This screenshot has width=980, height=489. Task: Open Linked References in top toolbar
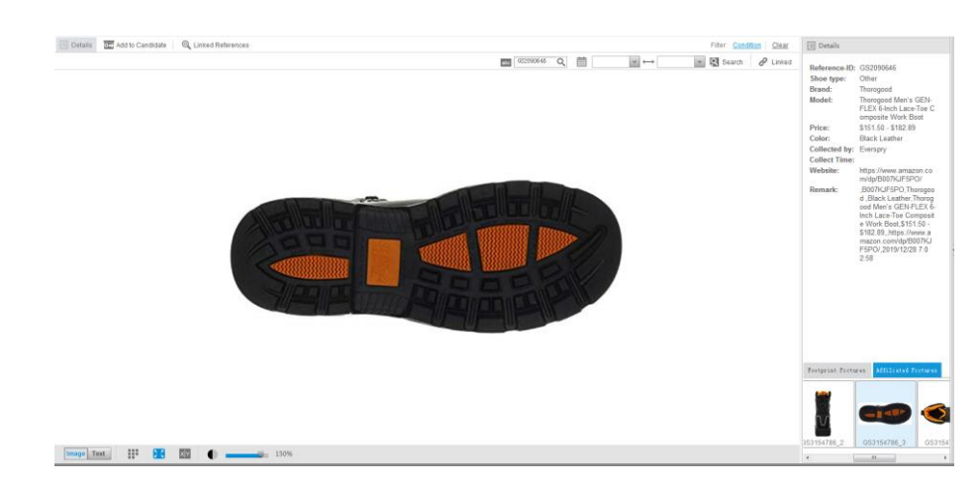coord(215,45)
